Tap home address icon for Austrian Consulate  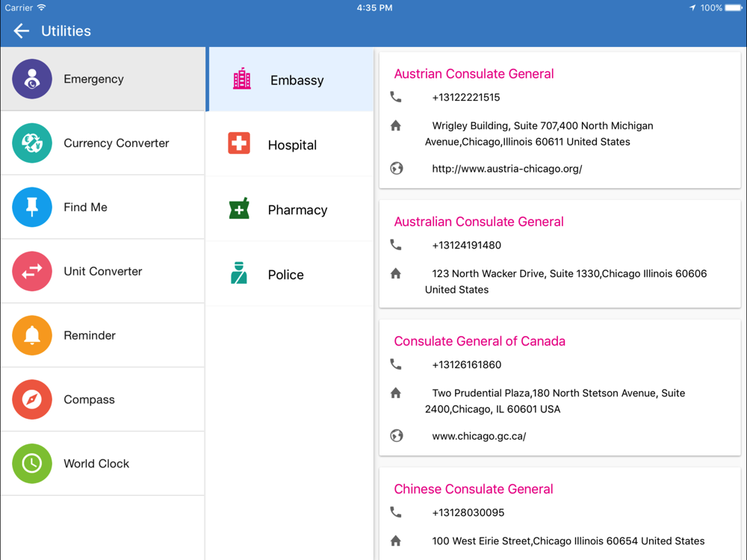click(396, 125)
